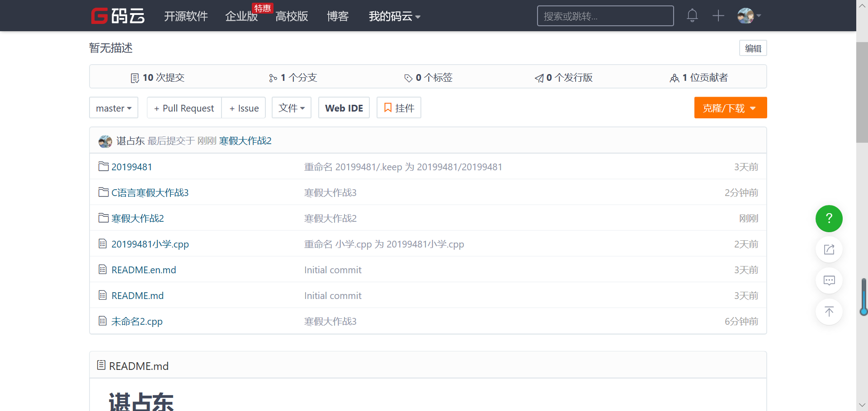The width and height of the screenshot is (868, 411).
Task: Click Initial commit for README.en.md
Action: tap(333, 270)
